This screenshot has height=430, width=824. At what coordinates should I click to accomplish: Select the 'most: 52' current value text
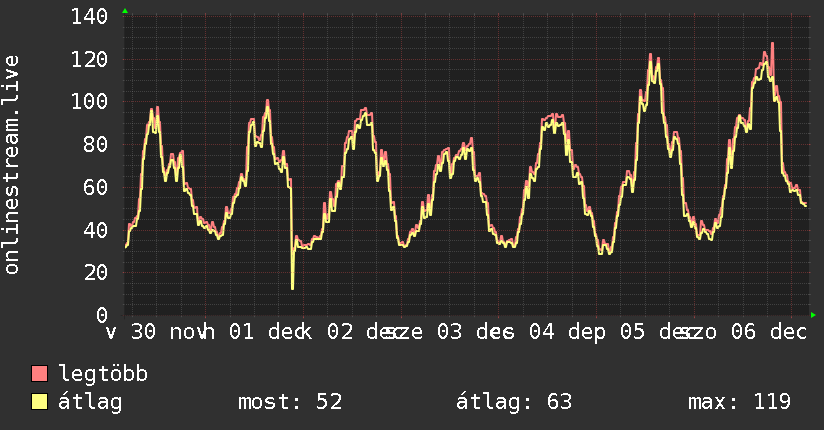point(290,402)
